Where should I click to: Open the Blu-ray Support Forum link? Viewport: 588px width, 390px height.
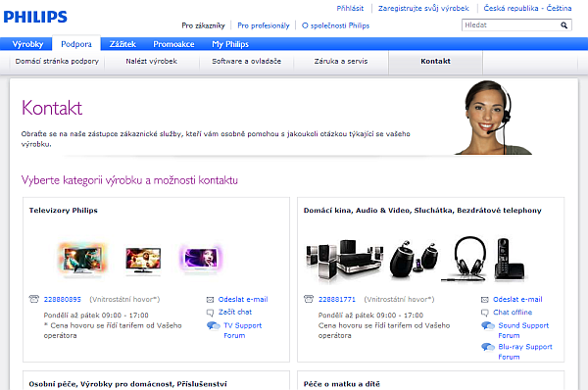point(525,352)
